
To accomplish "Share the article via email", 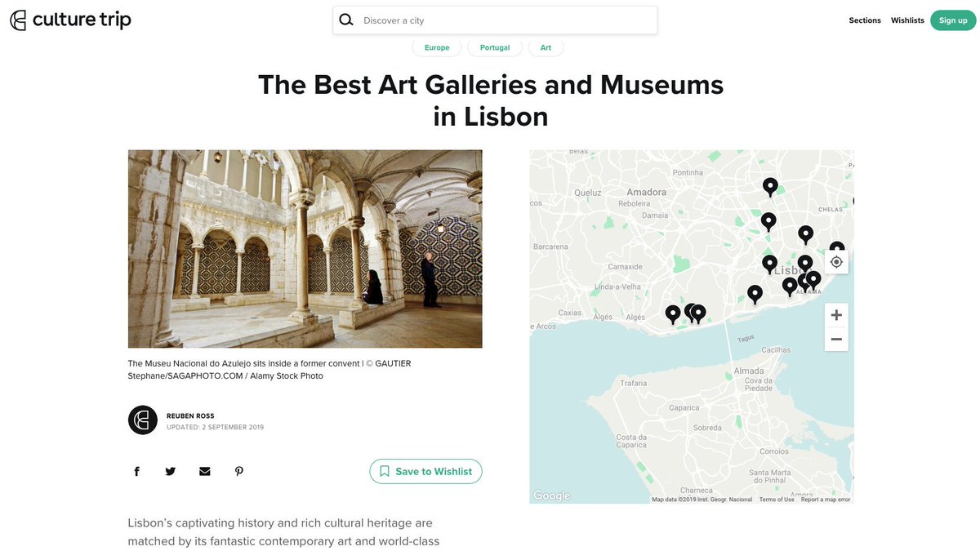I will coord(204,470).
